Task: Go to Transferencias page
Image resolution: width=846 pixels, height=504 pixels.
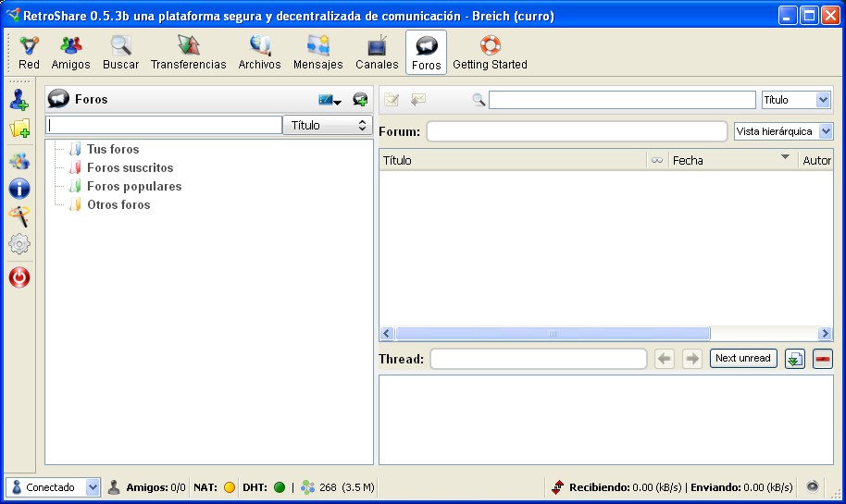Action: click(x=188, y=53)
